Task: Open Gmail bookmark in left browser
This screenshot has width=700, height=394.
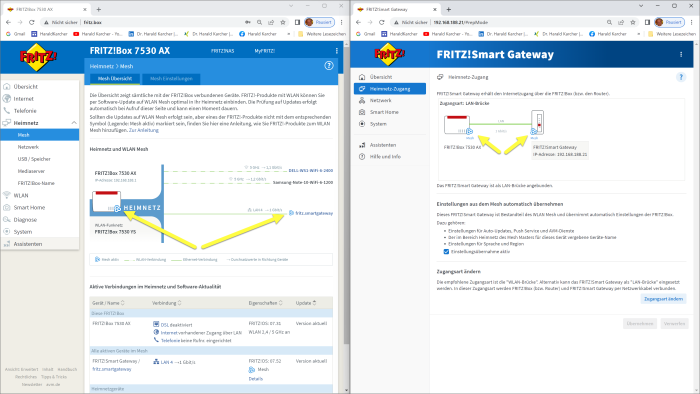Action: 16,33
